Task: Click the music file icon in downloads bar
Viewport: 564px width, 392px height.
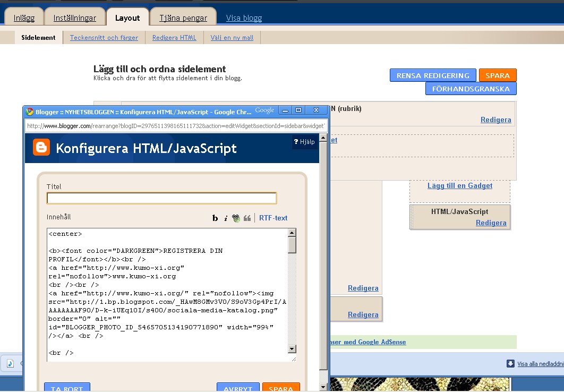Action: (10, 363)
